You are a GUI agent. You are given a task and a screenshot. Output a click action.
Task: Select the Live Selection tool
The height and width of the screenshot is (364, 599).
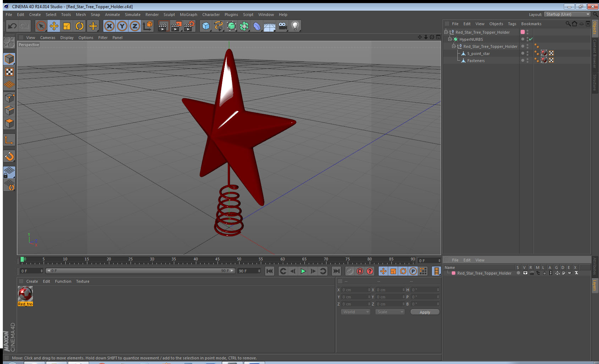pos(41,26)
